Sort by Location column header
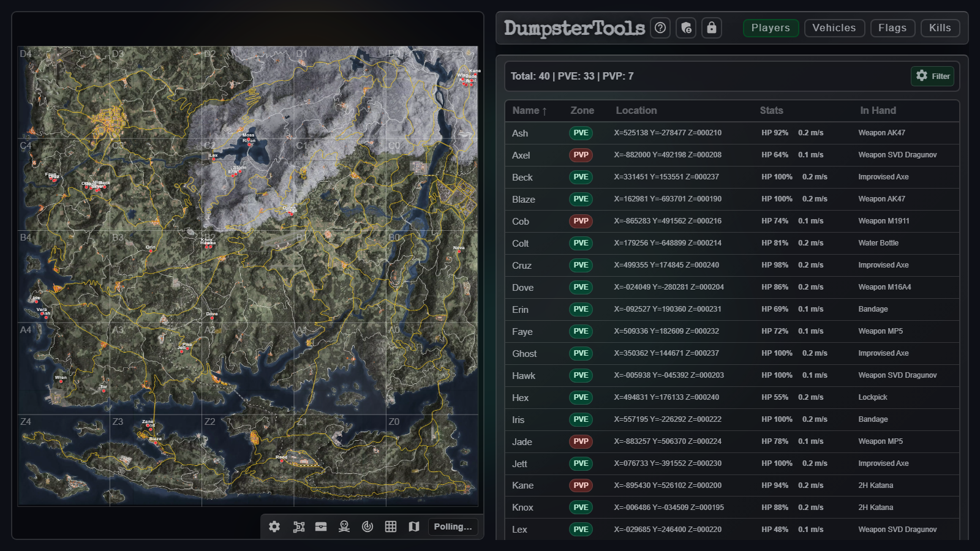 tap(636, 110)
